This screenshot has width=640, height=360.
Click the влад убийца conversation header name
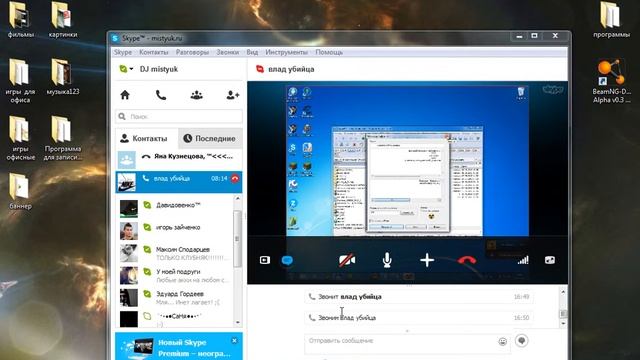(291, 69)
